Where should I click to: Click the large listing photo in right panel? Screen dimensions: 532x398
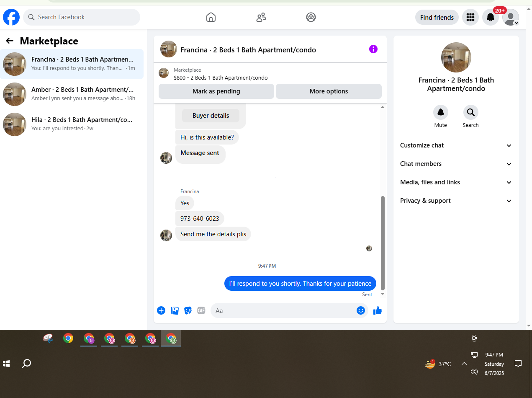[x=456, y=57]
